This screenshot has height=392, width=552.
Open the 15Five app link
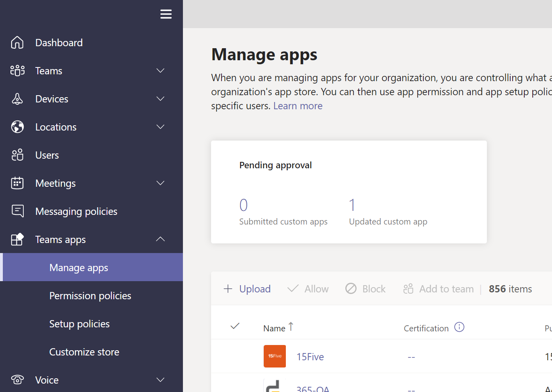click(310, 357)
